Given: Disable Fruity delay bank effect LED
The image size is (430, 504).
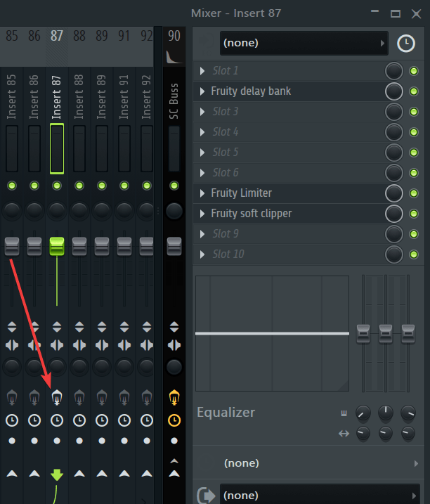Looking at the screenshot, I should coord(414,91).
